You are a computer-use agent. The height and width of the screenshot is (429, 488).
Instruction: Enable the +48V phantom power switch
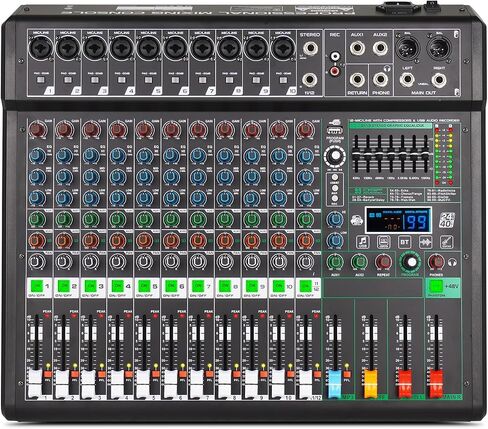[x=436, y=286]
